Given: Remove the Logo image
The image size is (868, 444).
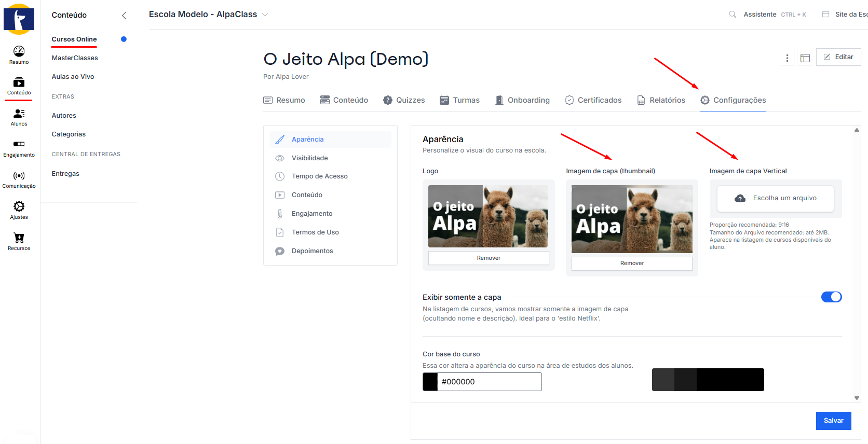Looking at the screenshot, I should point(488,258).
